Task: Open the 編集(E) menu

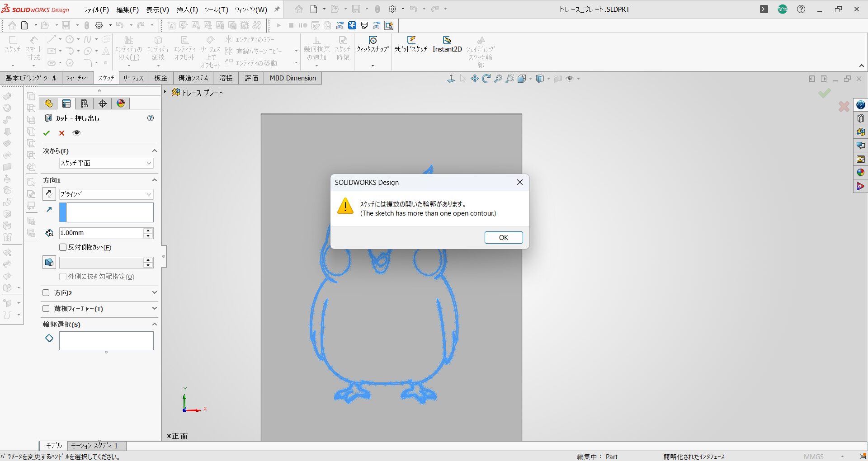Action: 127,9
